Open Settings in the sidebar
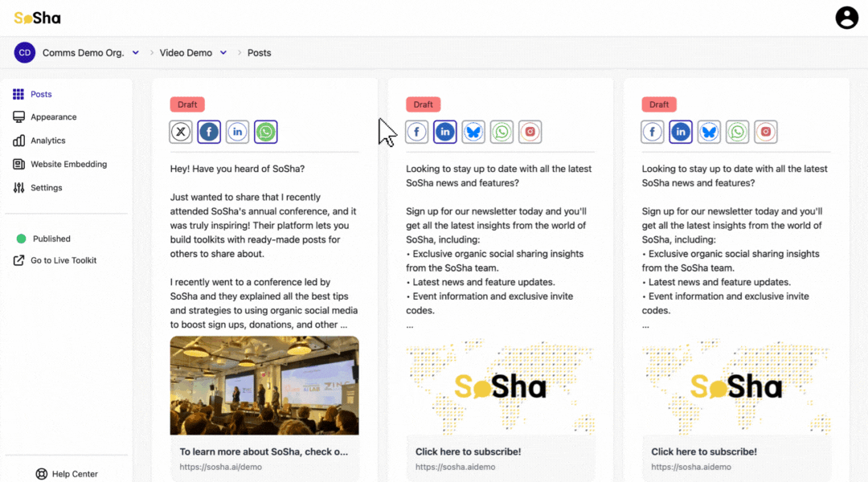The width and height of the screenshot is (868, 482). point(47,188)
